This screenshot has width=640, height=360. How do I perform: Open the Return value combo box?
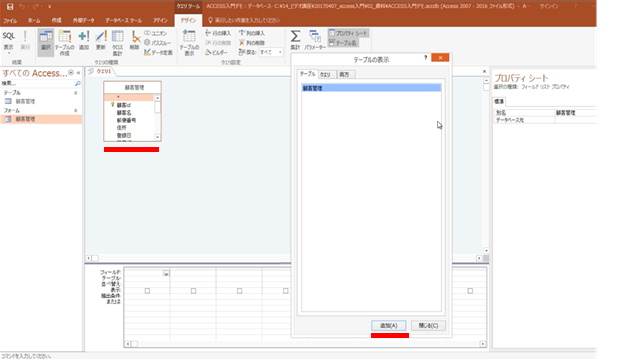(x=271, y=52)
